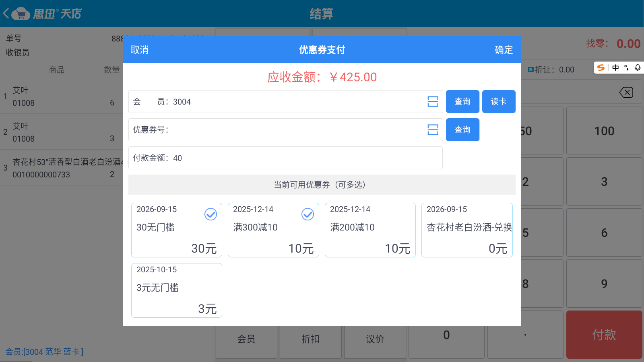This screenshot has width=644, height=362.
Task: Uncheck the 满300减10 coupon
Action: pyautogui.click(x=308, y=214)
